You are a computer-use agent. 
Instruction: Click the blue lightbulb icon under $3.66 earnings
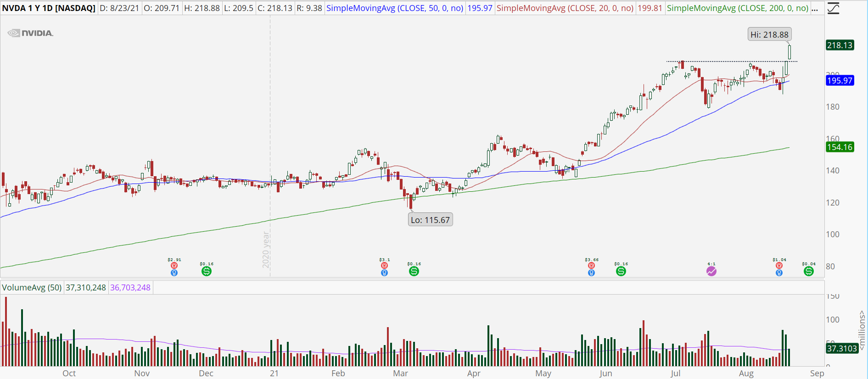(x=591, y=273)
